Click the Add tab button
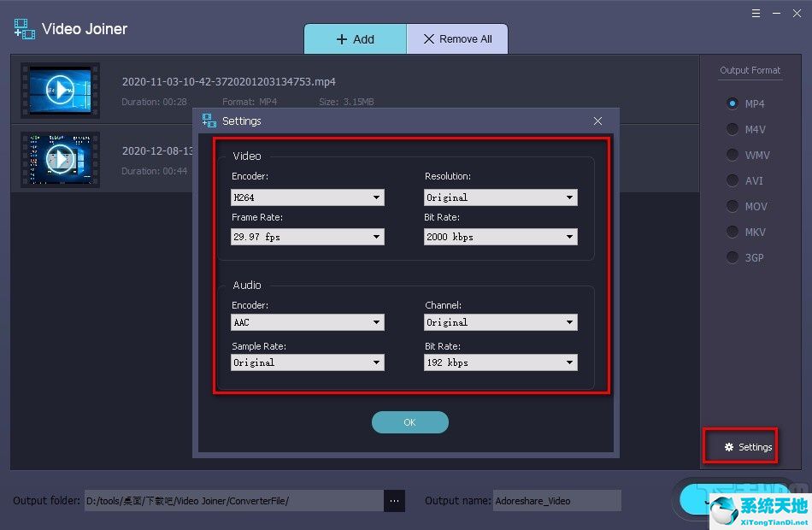This screenshot has width=812, height=530. point(355,39)
